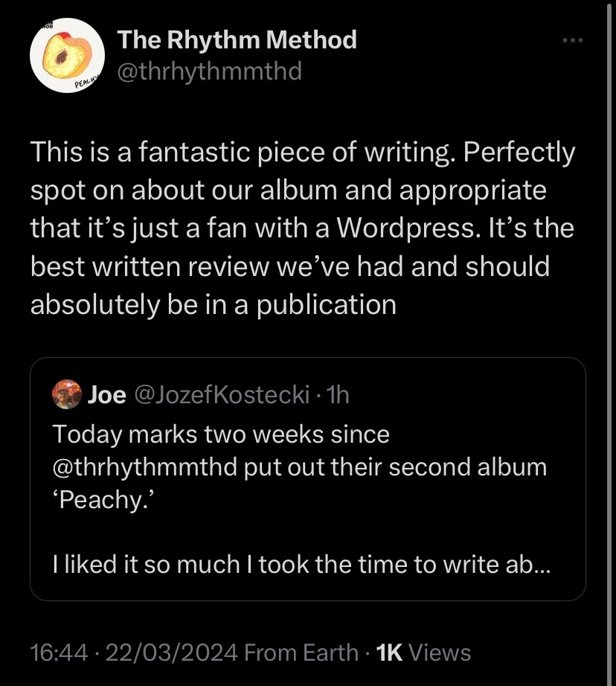Screen dimensions: 616x686
Task: Click the 1h timestamp on the quoted post
Action: 336,395
